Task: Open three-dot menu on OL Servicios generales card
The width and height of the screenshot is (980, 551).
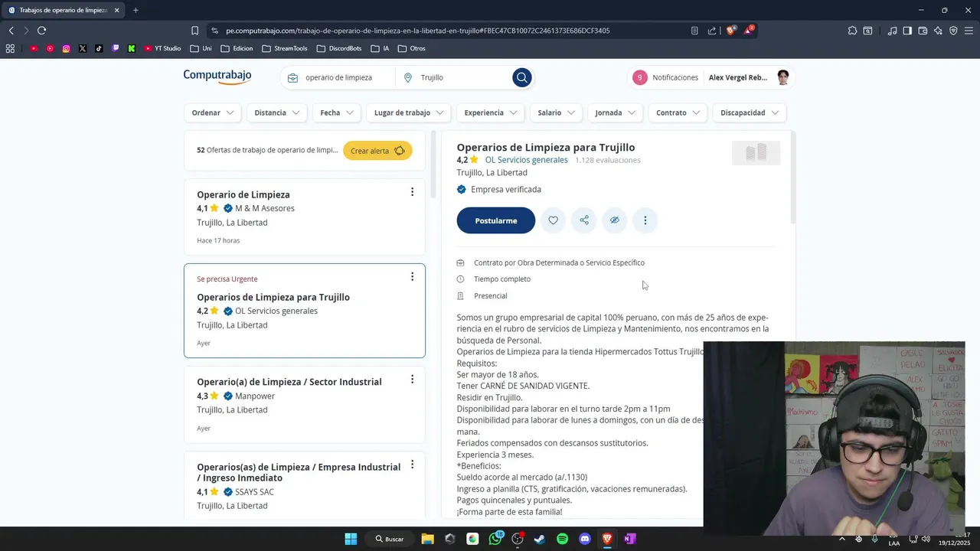Action: tap(412, 277)
